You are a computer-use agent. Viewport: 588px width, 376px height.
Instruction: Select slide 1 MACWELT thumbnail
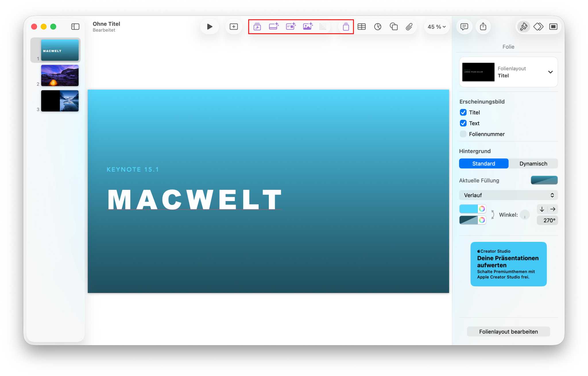[x=60, y=50]
